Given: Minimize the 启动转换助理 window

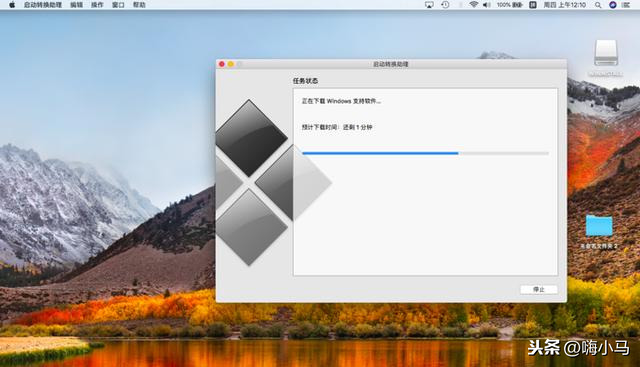Looking at the screenshot, I should coord(231,64).
